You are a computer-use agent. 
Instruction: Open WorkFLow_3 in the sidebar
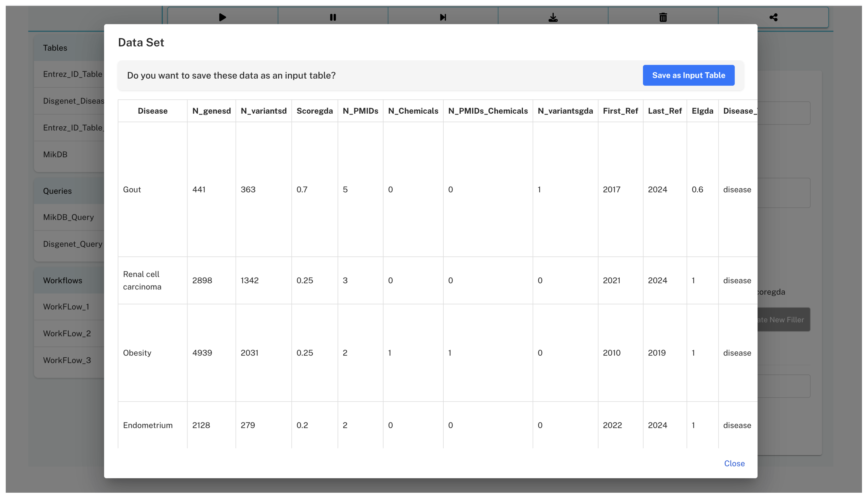[67, 360]
